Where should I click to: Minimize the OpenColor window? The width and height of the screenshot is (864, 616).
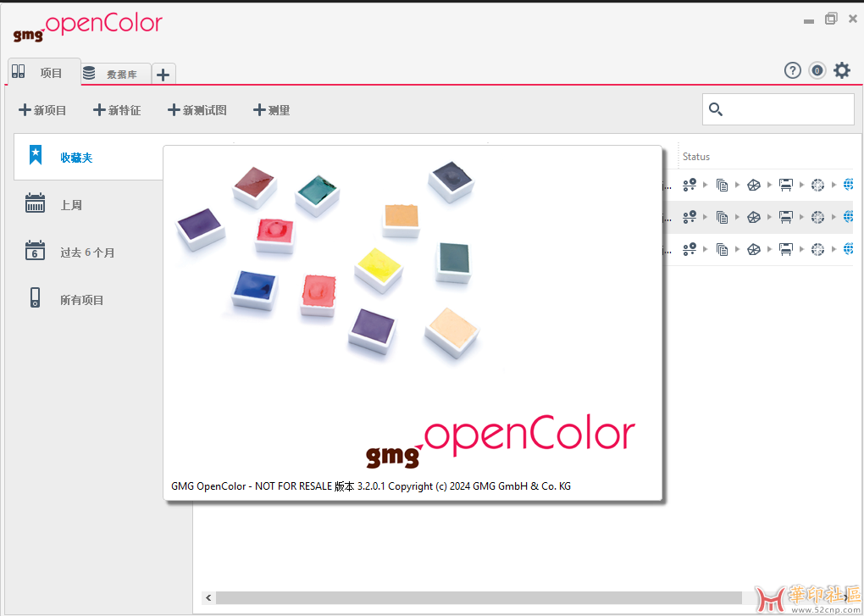pyautogui.click(x=808, y=21)
